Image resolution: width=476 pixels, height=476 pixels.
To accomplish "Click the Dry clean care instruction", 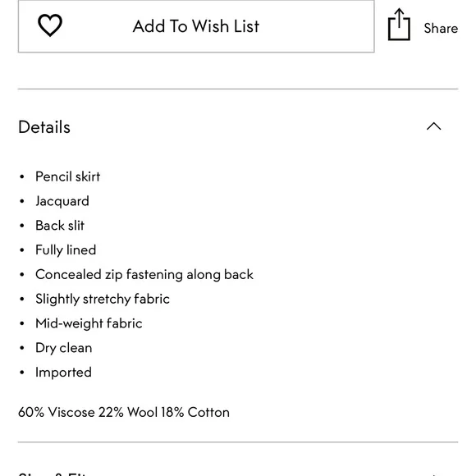I will [x=63, y=348].
